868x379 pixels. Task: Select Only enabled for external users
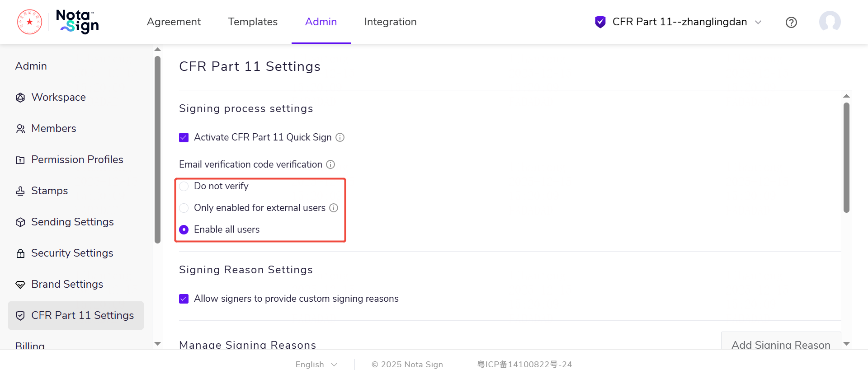point(184,208)
